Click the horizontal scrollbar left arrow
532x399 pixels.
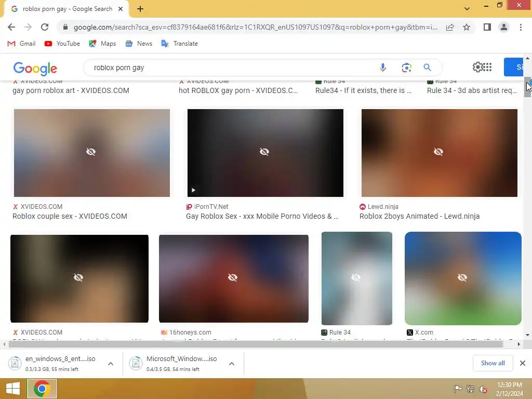pos(4,344)
